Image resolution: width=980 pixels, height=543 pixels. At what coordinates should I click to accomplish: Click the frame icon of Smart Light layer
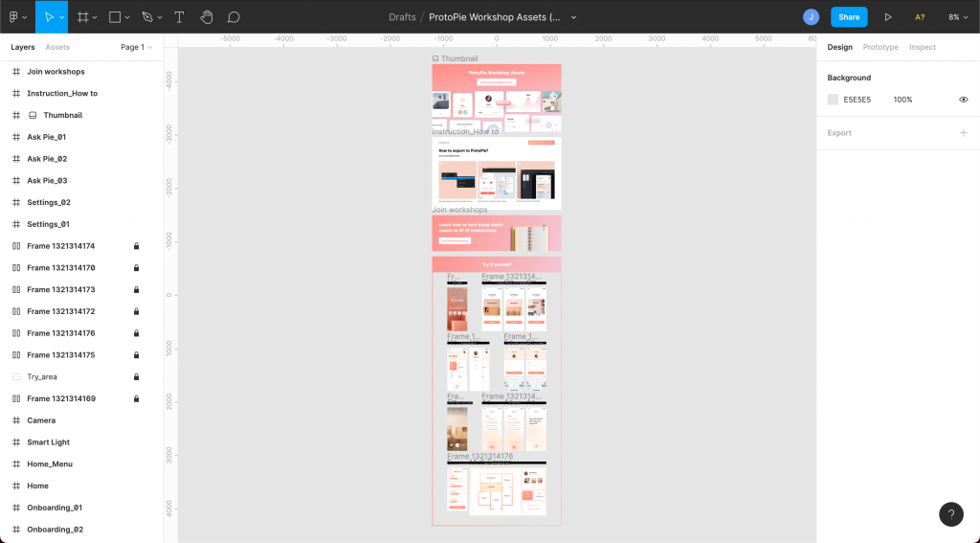(x=16, y=442)
